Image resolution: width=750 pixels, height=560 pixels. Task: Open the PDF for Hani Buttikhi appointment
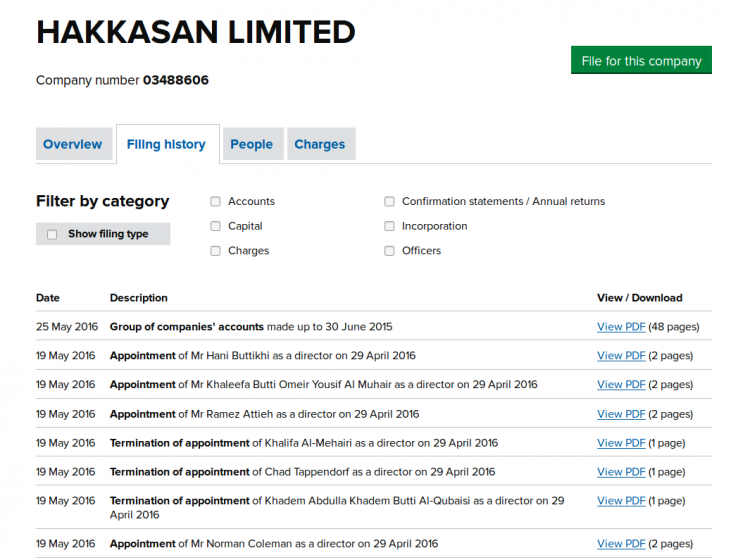(x=621, y=356)
